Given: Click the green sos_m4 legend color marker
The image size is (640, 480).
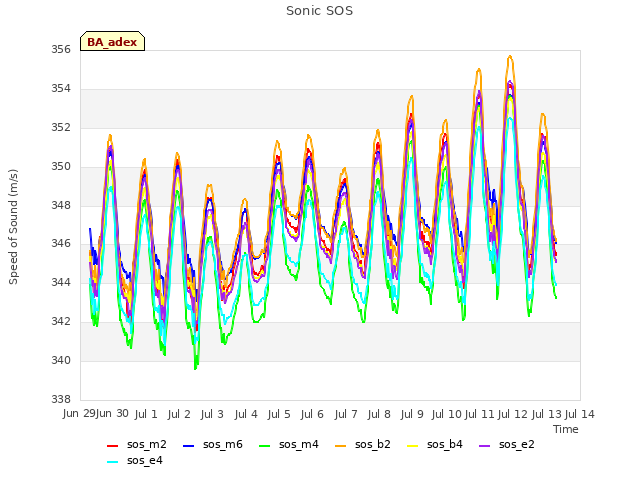Looking at the screenshot, I should click(264, 446).
